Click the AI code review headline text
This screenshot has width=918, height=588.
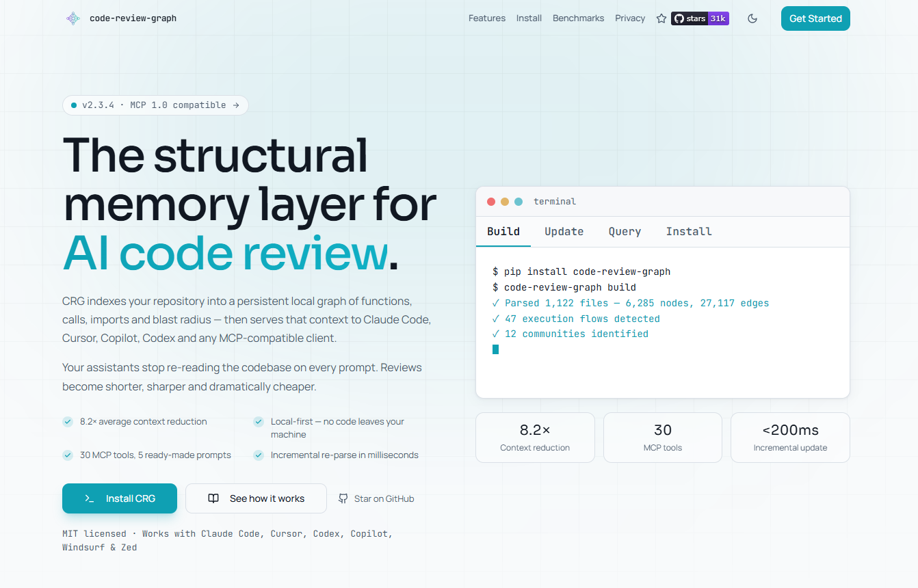pyautogui.click(x=226, y=253)
